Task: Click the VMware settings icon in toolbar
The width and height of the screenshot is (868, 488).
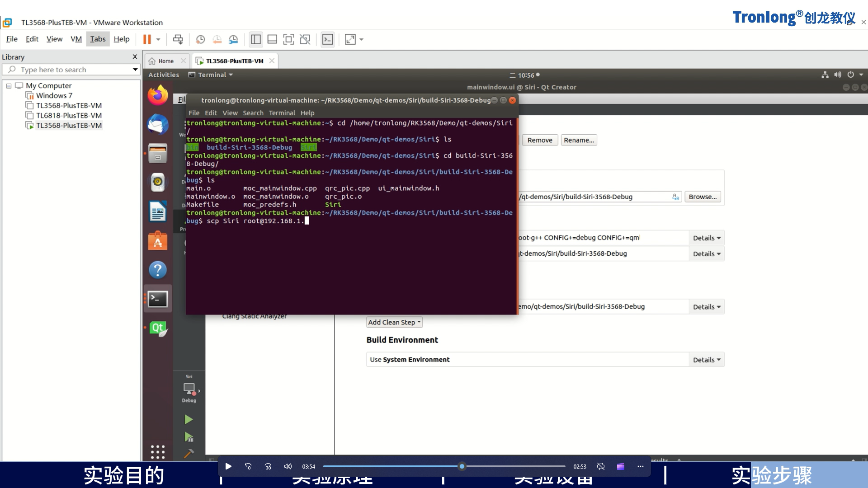Action: [x=234, y=39]
